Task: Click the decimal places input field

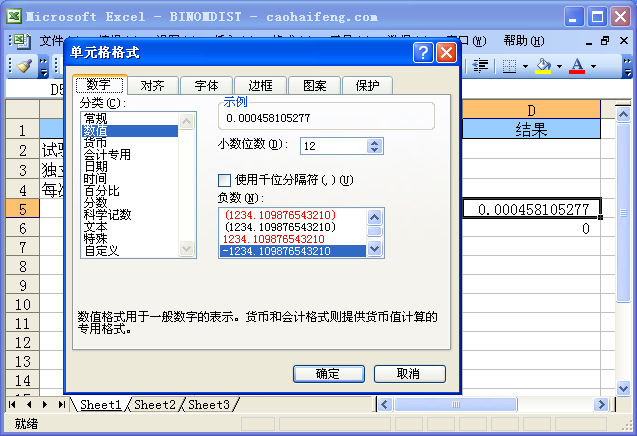Action: coord(334,146)
